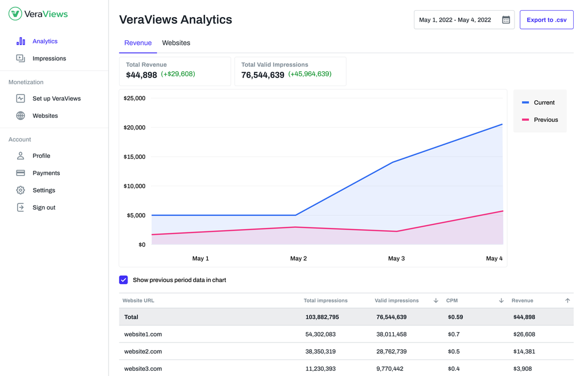Screen dimensions: 588x376
Task: Select the Revenue tab
Action: click(x=138, y=43)
